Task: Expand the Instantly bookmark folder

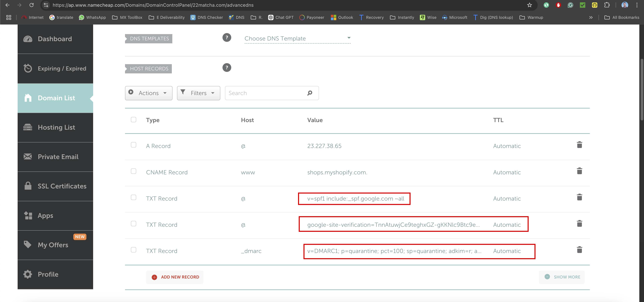Action: [x=402, y=17]
